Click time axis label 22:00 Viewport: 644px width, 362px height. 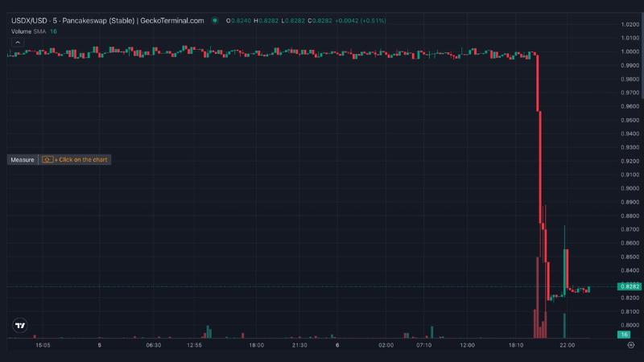[568, 345]
